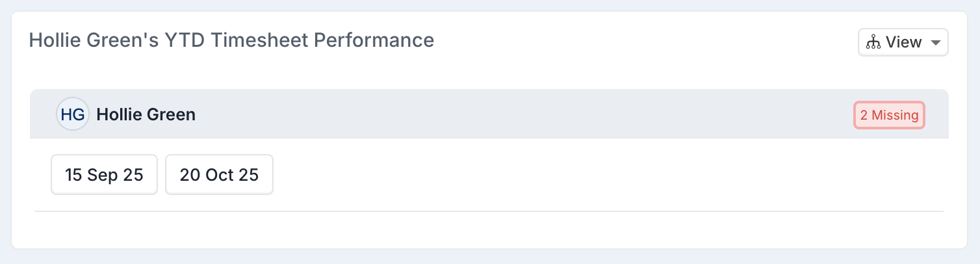The image size is (980, 264).
Task: Click the hierarchy icon in the View button
Action: (x=873, y=43)
